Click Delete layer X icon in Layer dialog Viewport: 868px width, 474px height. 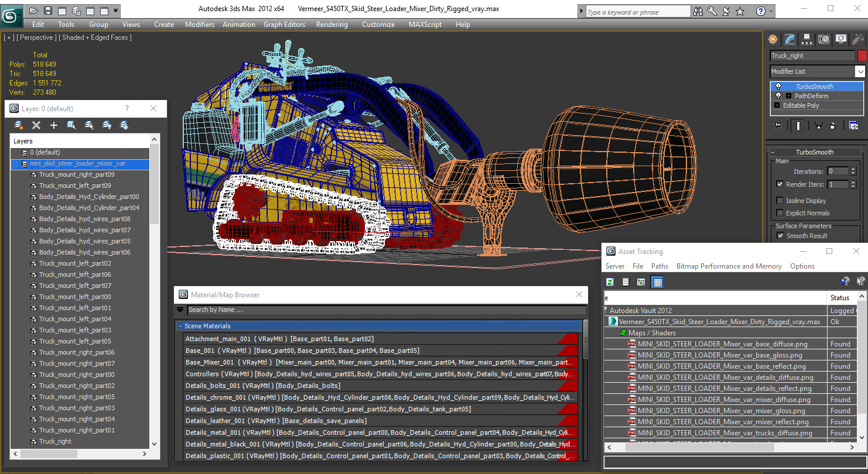coord(36,125)
